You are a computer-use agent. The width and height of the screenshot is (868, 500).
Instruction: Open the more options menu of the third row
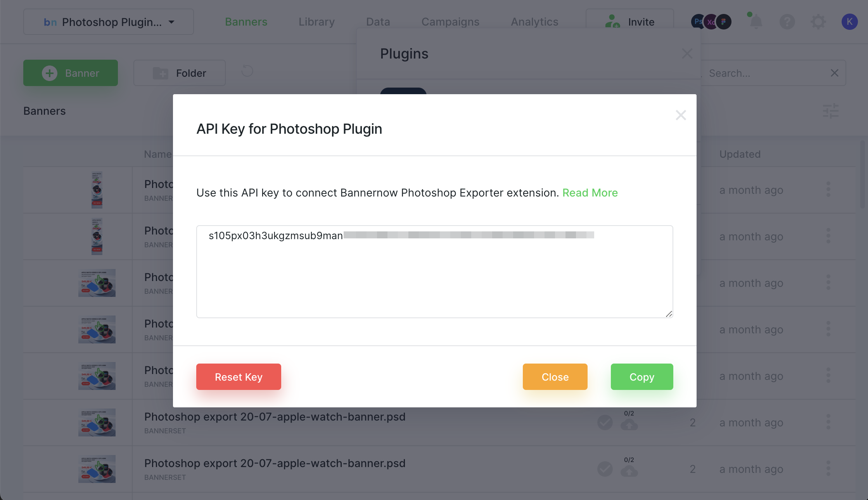coord(828,283)
